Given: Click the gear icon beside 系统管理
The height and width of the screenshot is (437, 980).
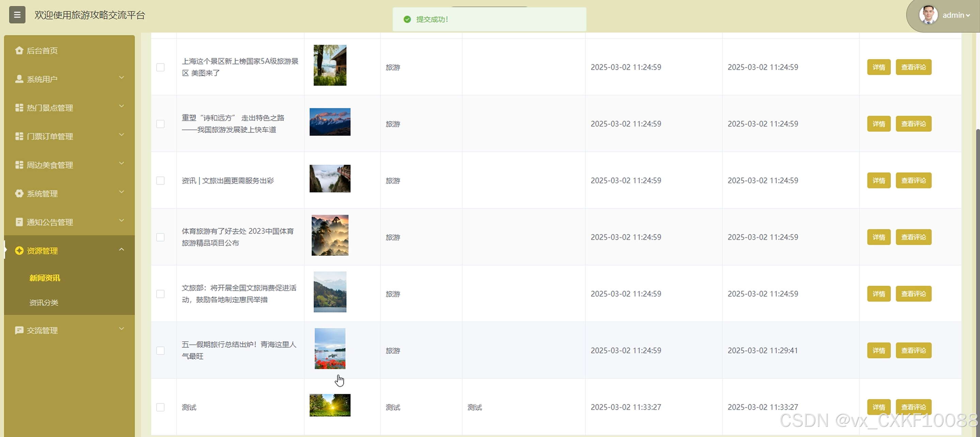Looking at the screenshot, I should click(19, 194).
